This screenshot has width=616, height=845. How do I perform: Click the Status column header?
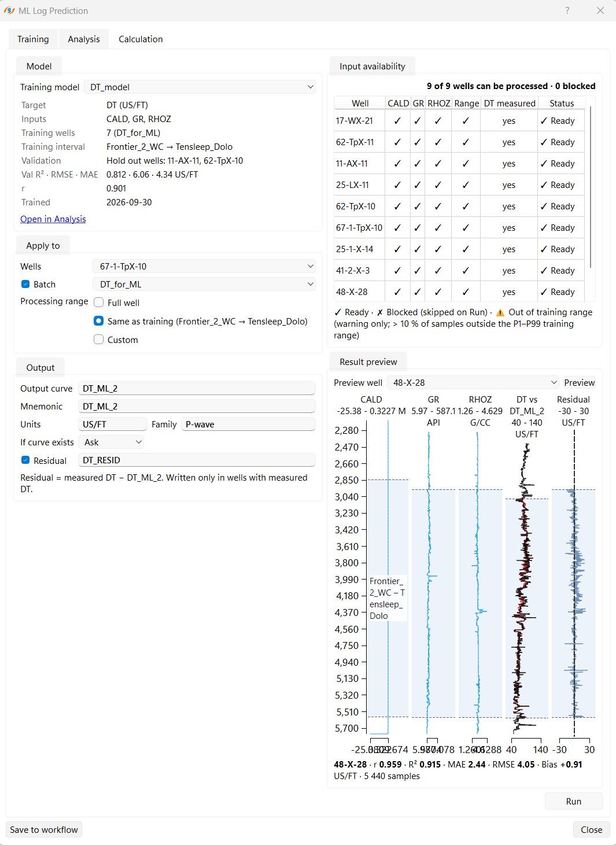point(562,103)
